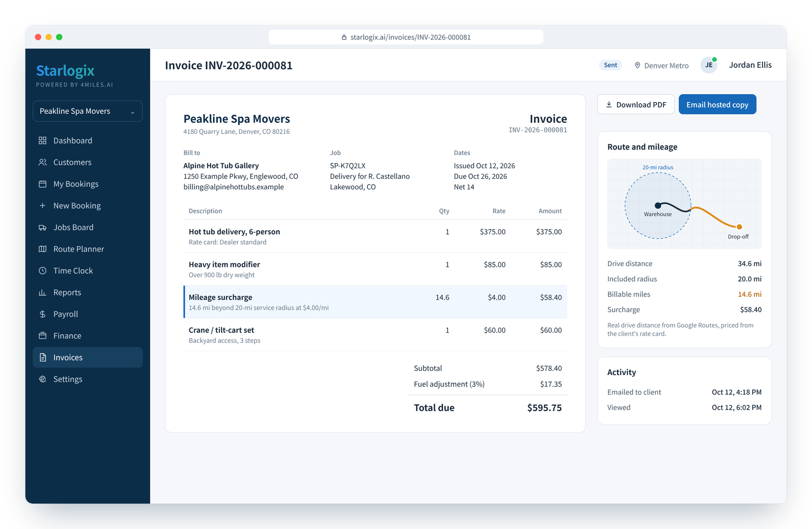The height and width of the screenshot is (529, 812).
Task: Click the Jordan Ellis user name
Action: tap(750, 65)
